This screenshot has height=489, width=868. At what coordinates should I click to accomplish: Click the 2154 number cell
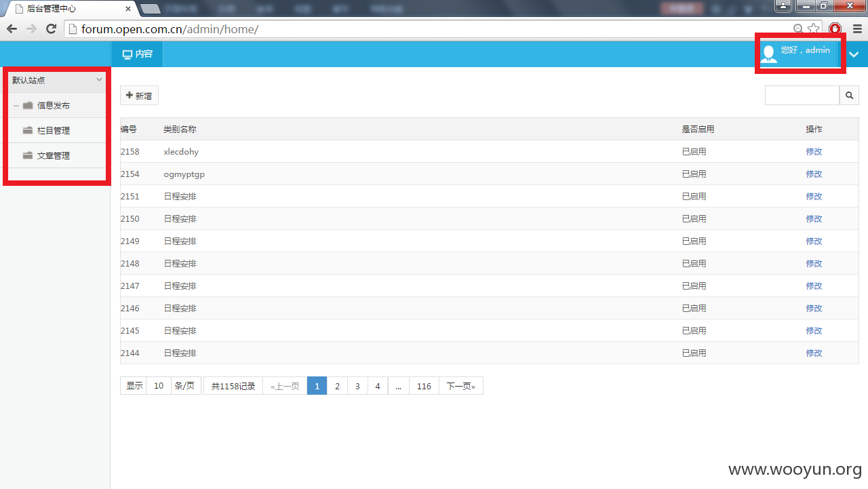coord(130,174)
